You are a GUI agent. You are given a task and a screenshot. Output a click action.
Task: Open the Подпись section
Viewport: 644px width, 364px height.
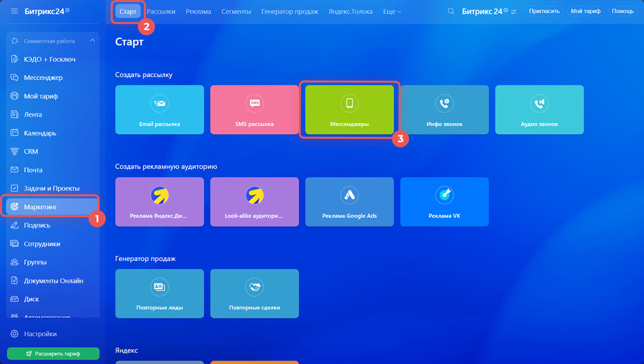point(53,225)
